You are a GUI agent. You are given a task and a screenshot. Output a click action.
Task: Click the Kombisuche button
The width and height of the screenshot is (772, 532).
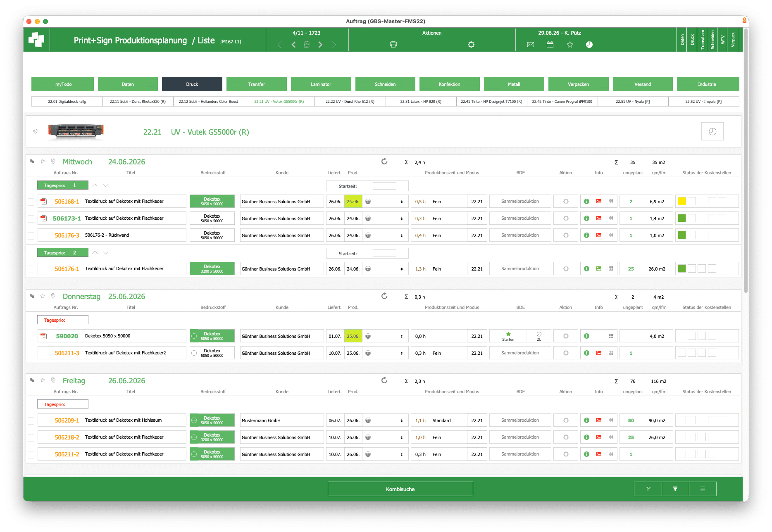tap(400, 489)
